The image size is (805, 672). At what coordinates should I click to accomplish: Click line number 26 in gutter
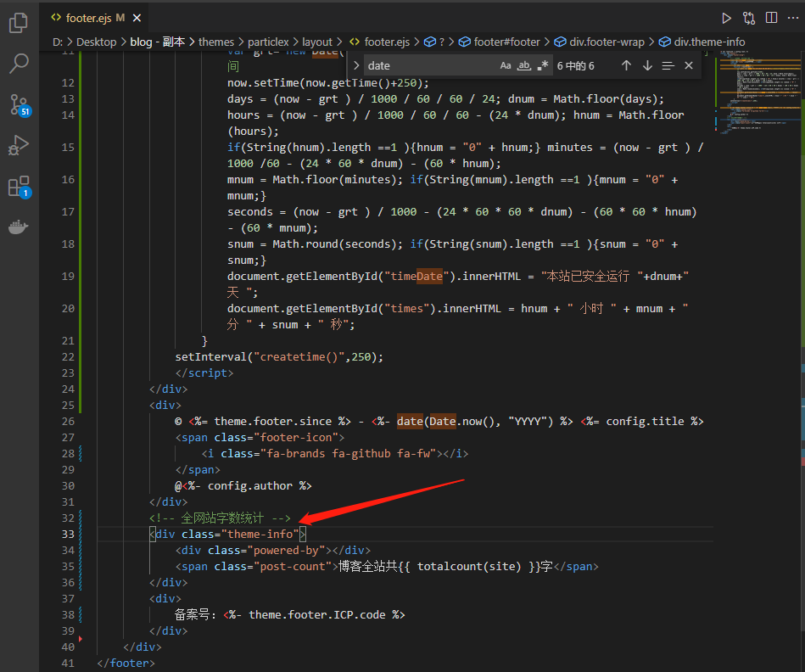point(68,422)
